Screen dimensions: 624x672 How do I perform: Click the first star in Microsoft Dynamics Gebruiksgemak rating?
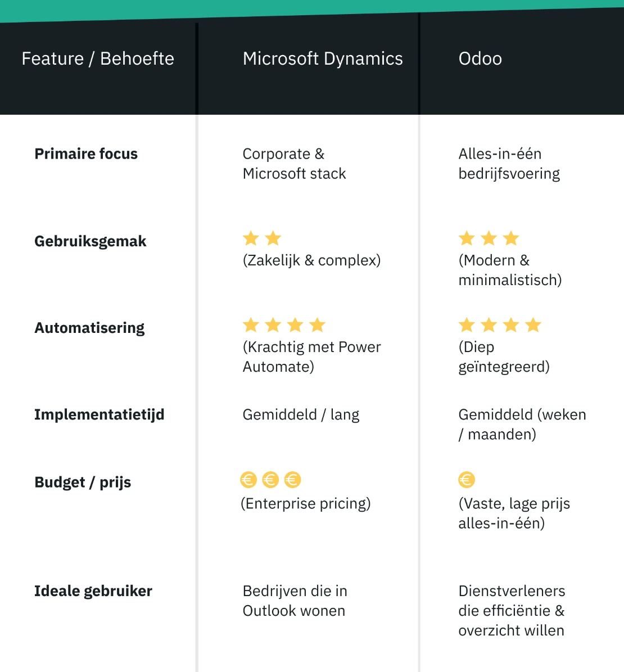click(x=251, y=238)
